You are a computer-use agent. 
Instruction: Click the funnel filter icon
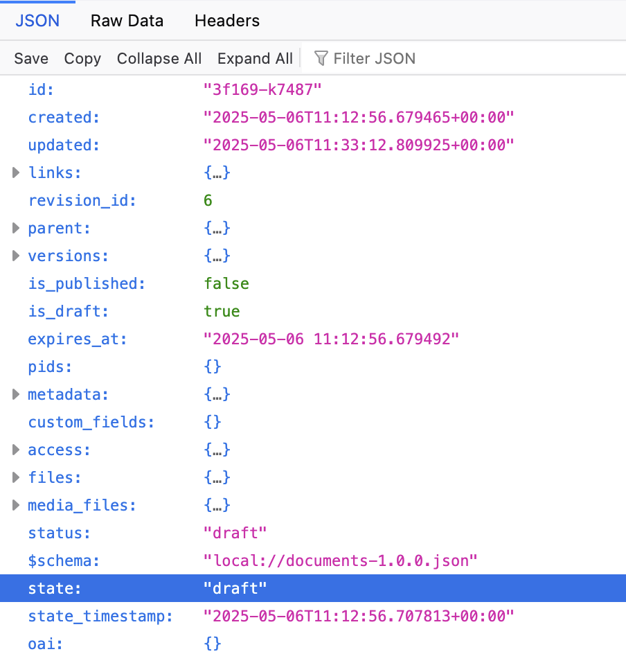coord(321,58)
